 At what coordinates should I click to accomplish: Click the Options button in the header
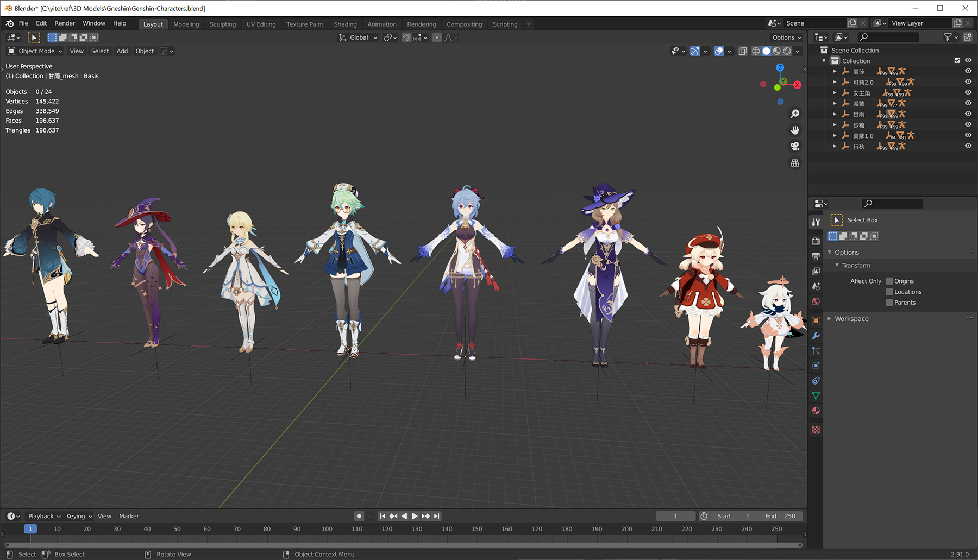coord(786,37)
